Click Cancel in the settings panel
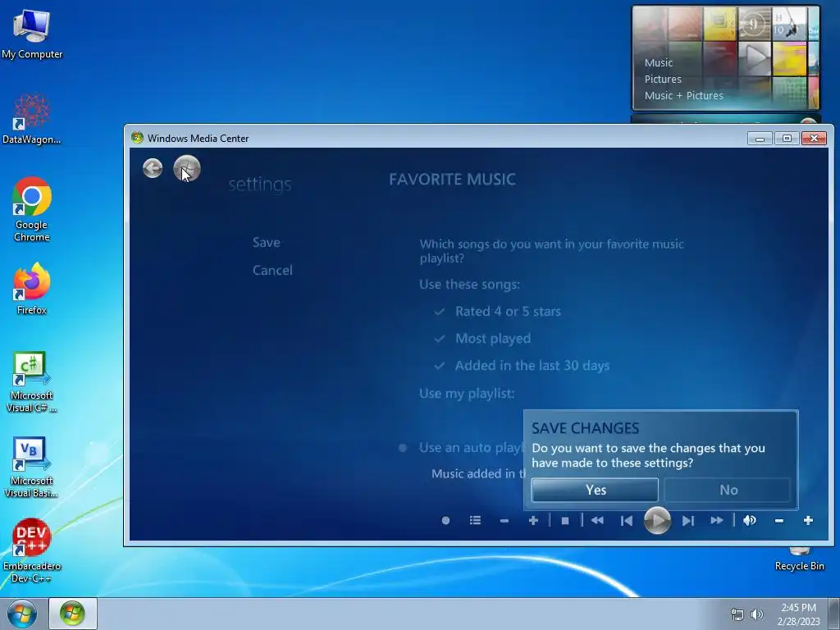 pos(272,270)
